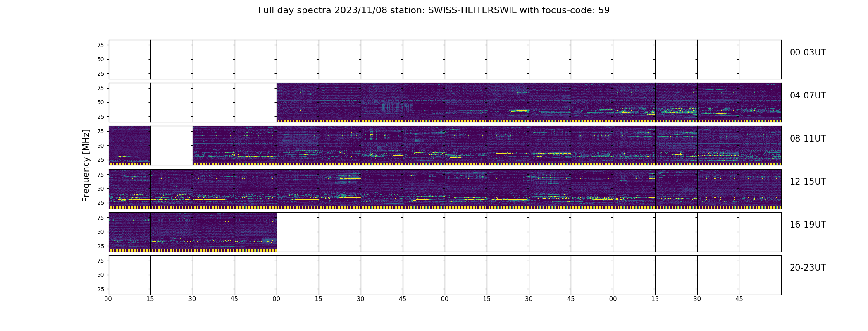The height and width of the screenshot is (331, 868).
Task: Click the 50 MHz tick of the 16-19UT row
Action: tap(100, 232)
